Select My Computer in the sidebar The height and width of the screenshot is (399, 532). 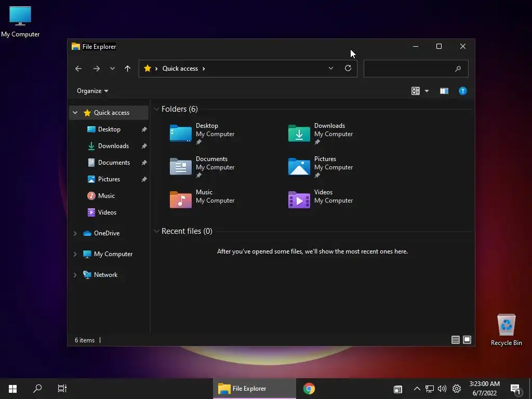(x=113, y=254)
